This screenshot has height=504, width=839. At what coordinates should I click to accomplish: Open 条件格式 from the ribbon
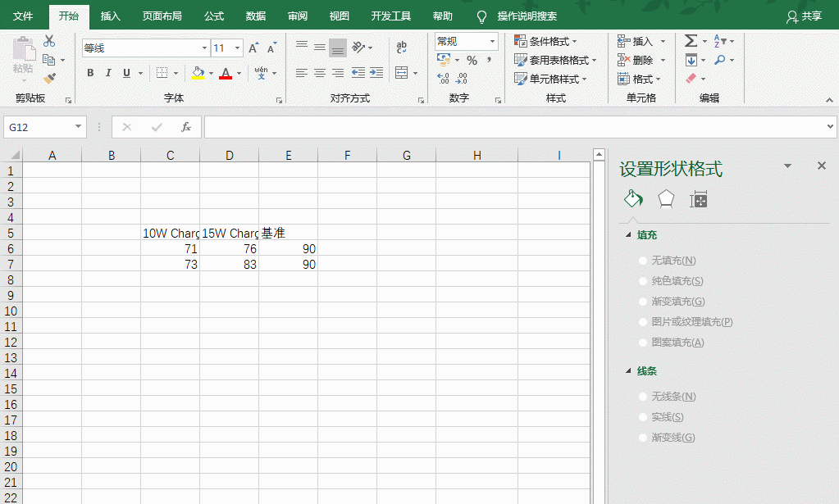pos(544,40)
